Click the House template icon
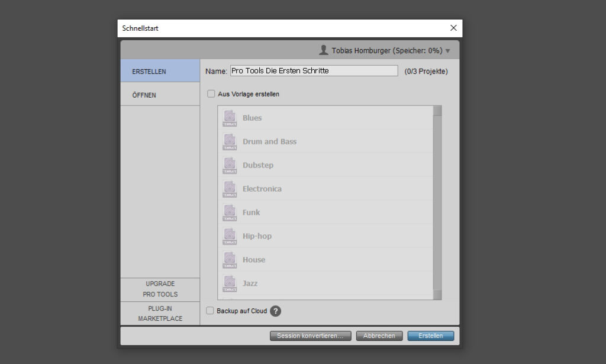The height and width of the screenshot is (364, 606). click(230, 259)
